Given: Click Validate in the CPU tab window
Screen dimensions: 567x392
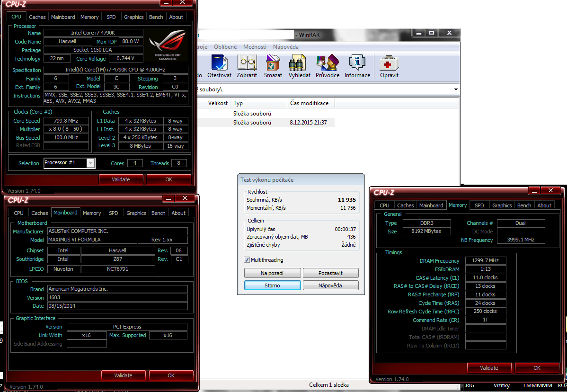Looking at the screenshot, I should tap(121, 179).
